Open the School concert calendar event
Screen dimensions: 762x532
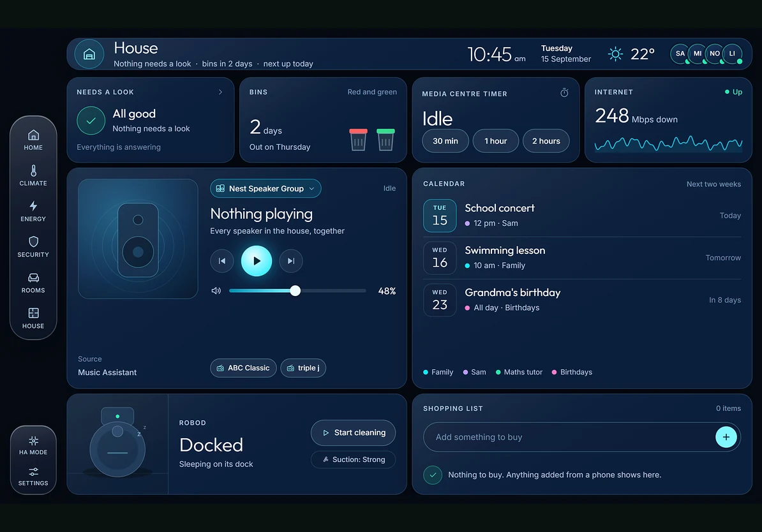point(581,216)
